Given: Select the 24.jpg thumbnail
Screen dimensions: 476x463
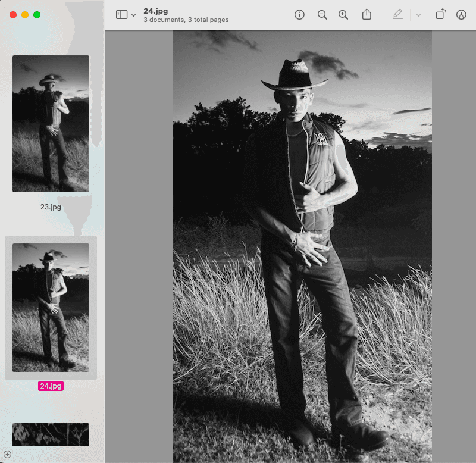Looking at the screenshot, I should click(x=51, y=308).
